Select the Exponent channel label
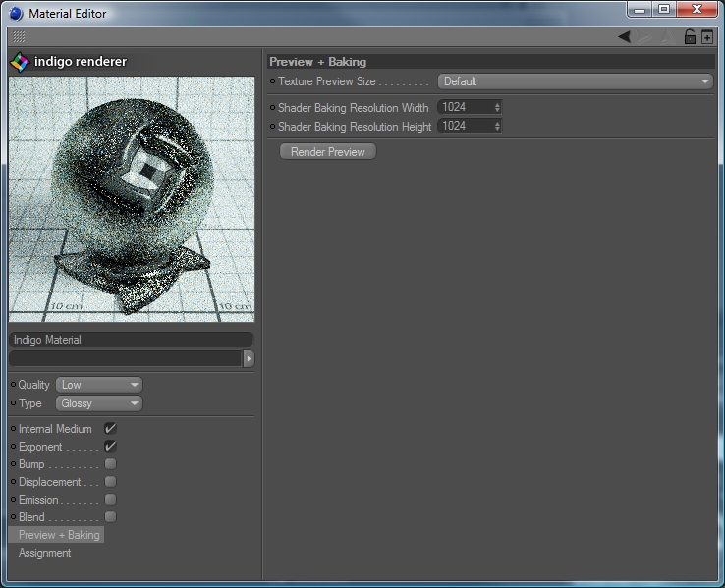 [40, 447]
